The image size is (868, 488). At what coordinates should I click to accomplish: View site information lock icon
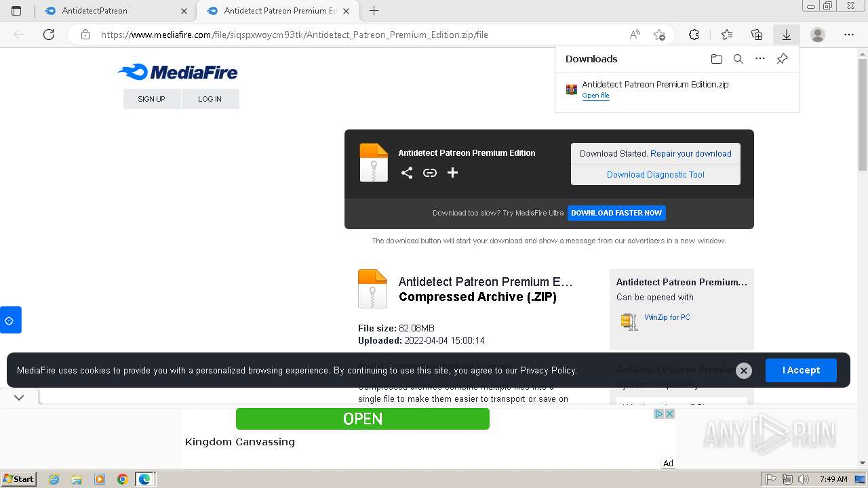(x=85, y=35)
